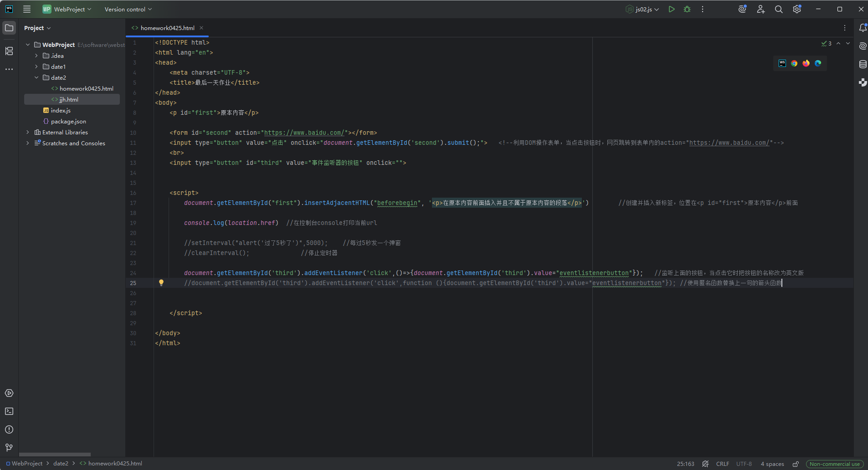Toggle the Project tool window folder icon

[9, 28]
